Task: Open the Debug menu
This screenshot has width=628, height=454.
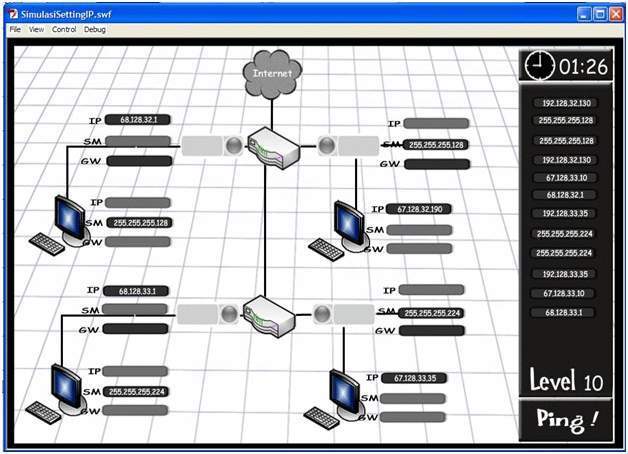Action: (x=95, y=30)
